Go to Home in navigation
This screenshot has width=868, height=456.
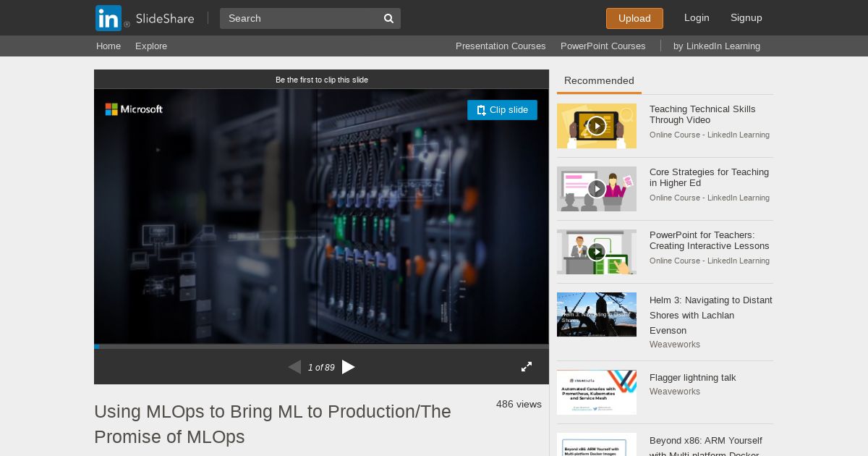(x=109, y=46)
